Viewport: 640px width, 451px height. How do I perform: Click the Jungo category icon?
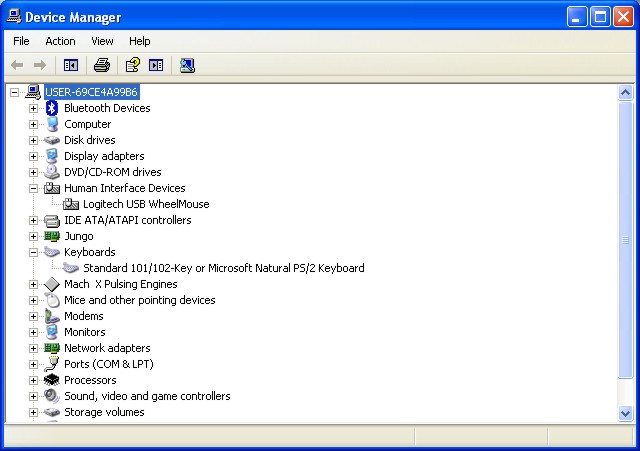(52, 236)
